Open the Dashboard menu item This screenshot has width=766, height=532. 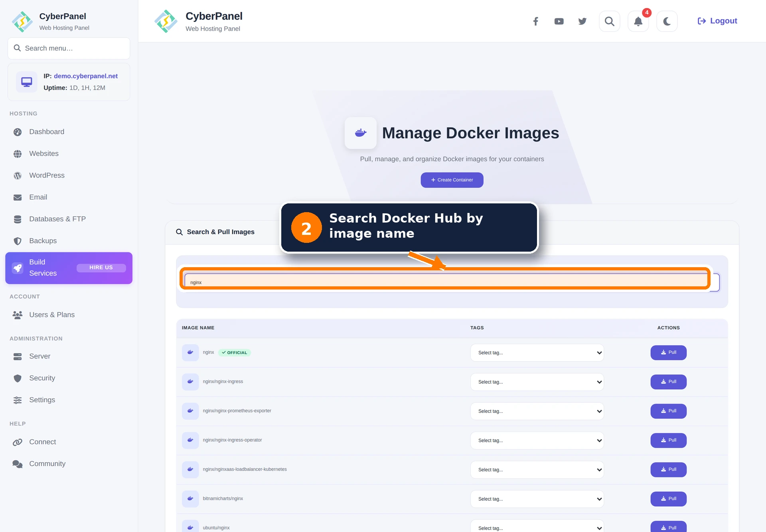(x=69, y=132)
